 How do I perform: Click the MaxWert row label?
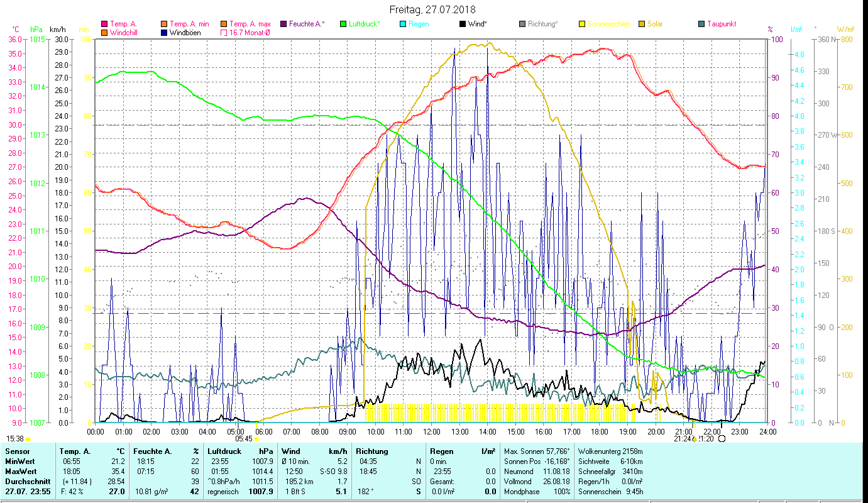[x=20, y=471]
